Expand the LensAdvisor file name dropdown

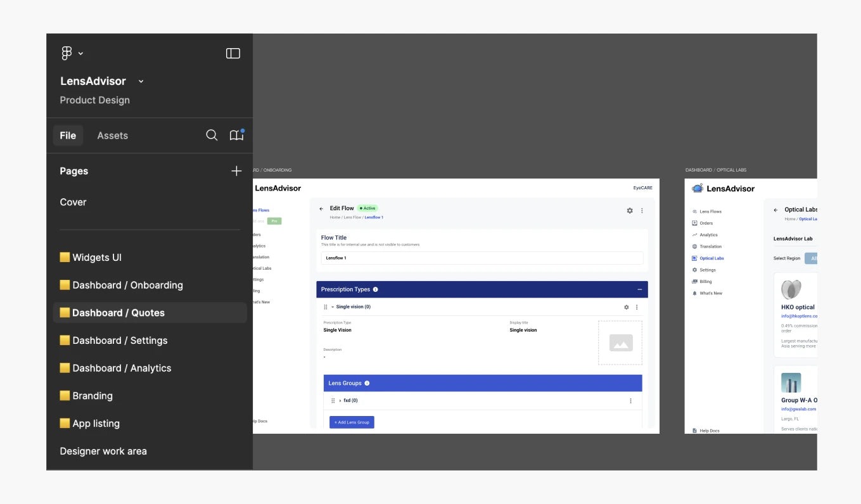click(141, 81)
